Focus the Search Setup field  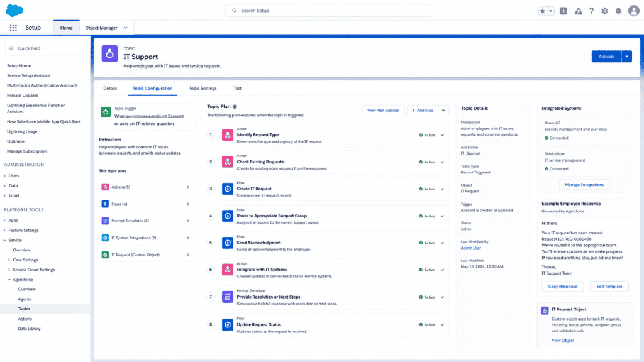point(328,11)
